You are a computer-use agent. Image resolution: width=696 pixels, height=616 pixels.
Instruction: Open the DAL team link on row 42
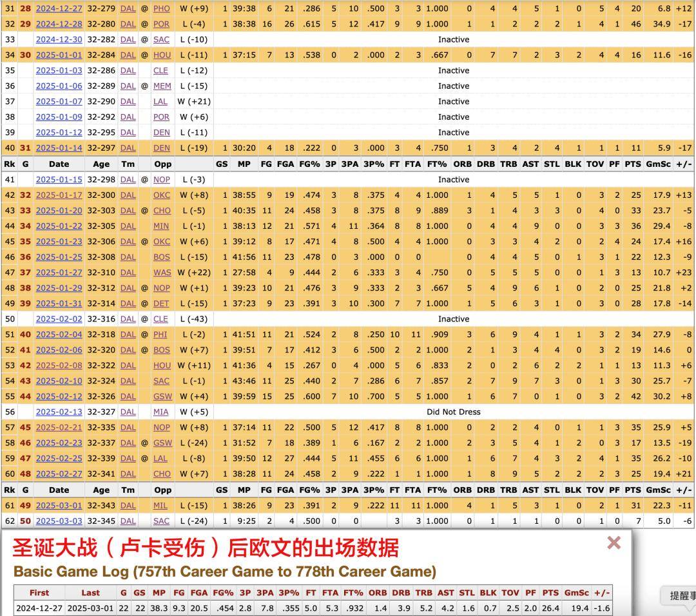click(128, 195)
